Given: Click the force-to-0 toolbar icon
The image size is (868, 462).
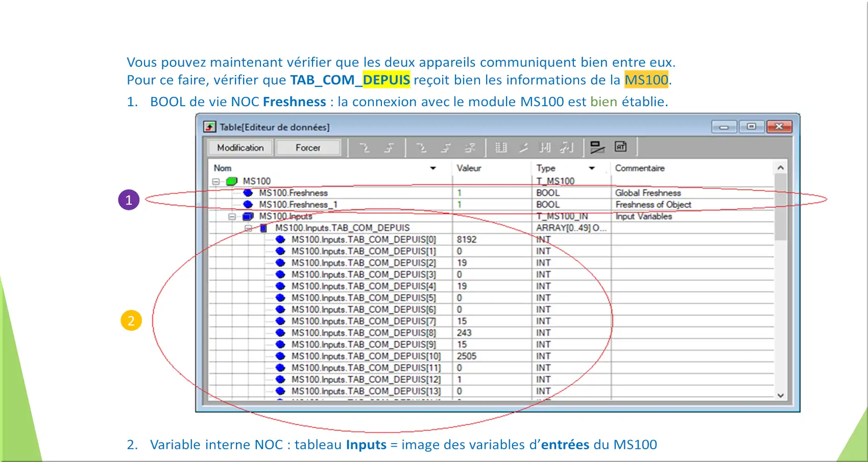Looking at the screenshot, I should (x=421, y=148).
